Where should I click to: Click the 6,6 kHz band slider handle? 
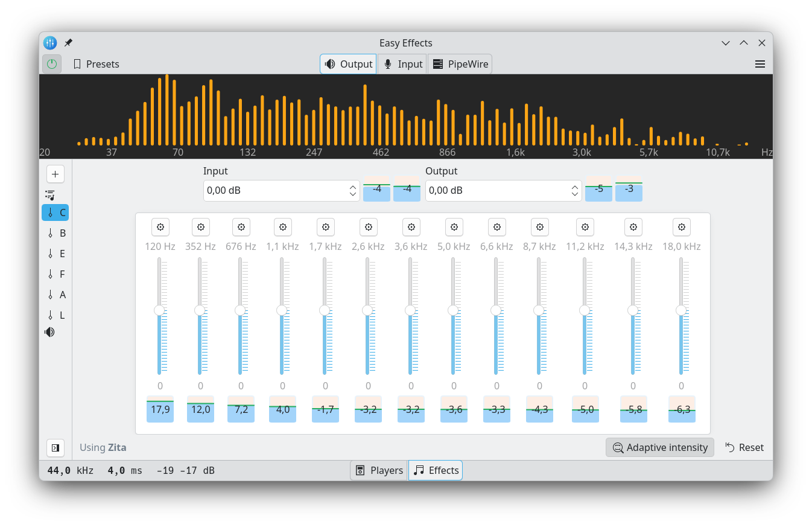coord(496,310)
